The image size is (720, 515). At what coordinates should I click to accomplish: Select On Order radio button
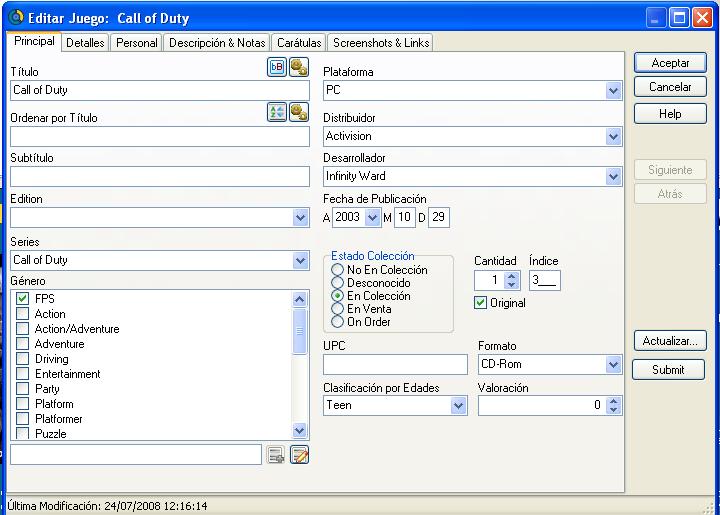point(337,322)
